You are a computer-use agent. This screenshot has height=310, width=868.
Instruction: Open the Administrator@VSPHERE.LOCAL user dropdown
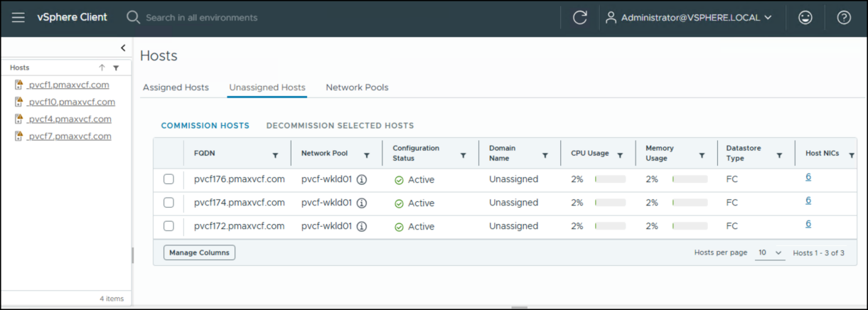(688, 18)
